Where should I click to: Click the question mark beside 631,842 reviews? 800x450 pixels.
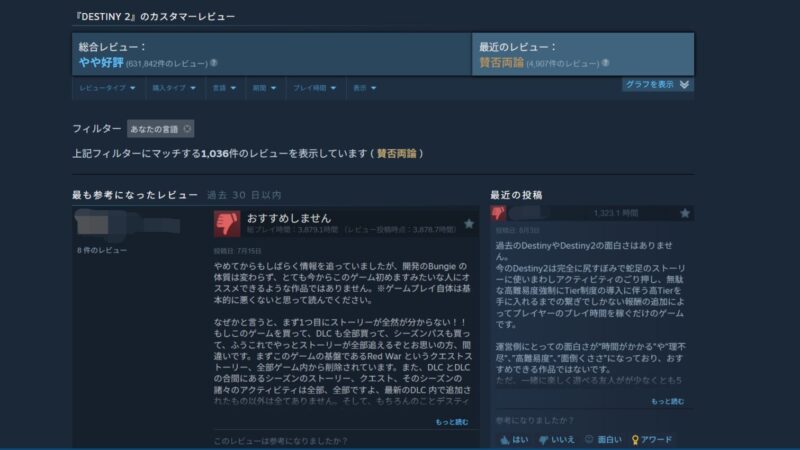[214, 63]
